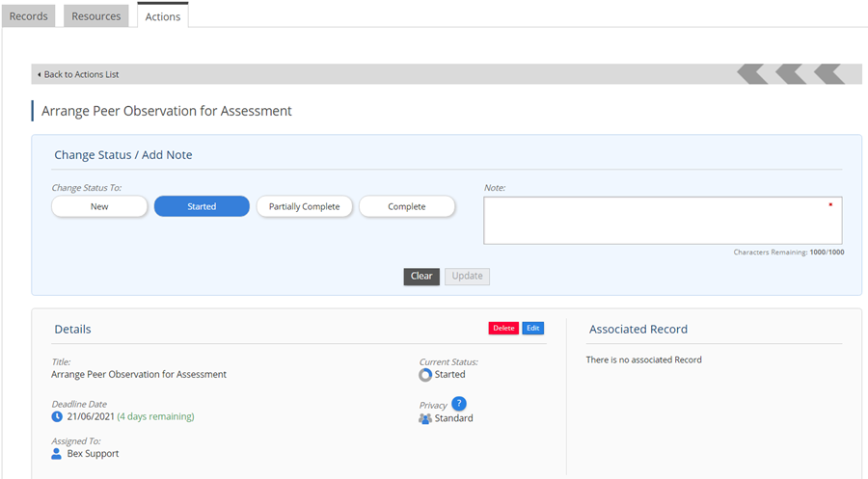Click the Details title 'Arrange Peer Observation for Assessment'

(139, 375)
